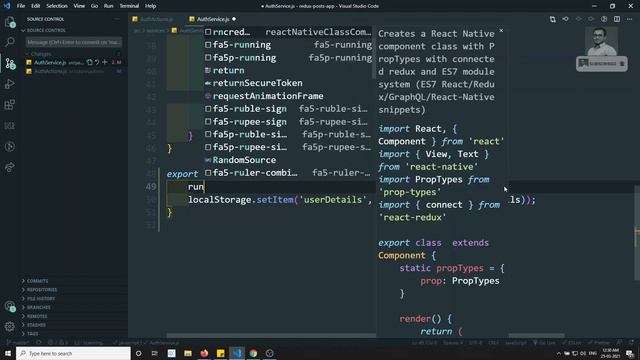Open Cortana circle icon on taskbar

(x=138, y=353)
